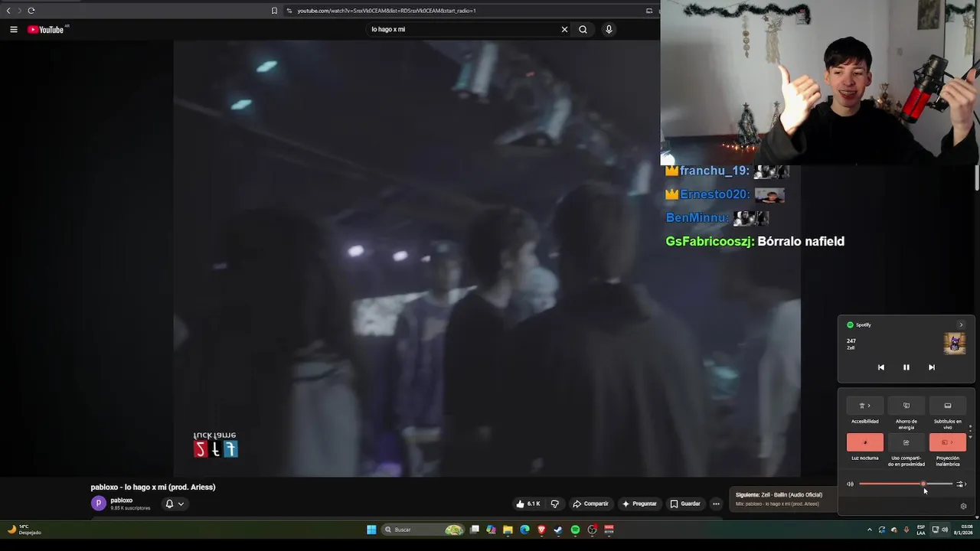
Task: Mute sound via quick settings speaker icon
Action: pyautogui.click(x=850, y=484)
